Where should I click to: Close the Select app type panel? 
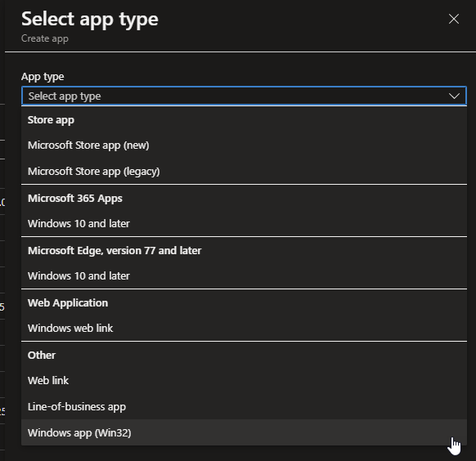[x=454, y=19]
